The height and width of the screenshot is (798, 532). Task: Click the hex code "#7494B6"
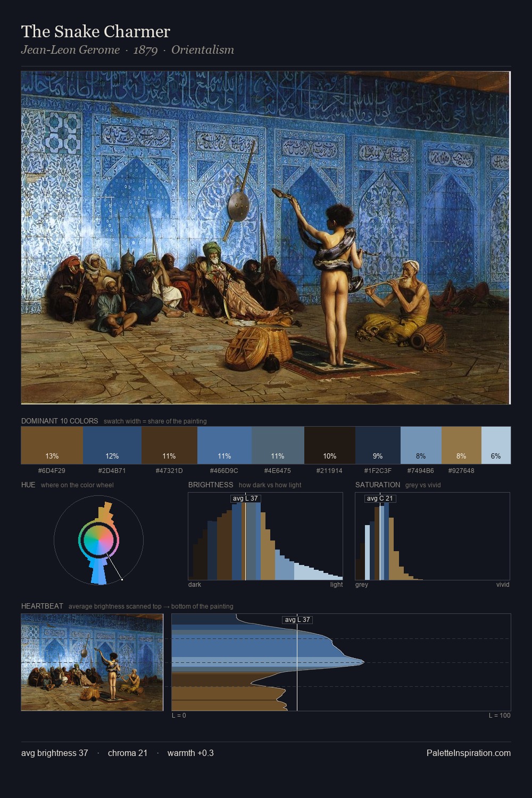pos(420,471)
